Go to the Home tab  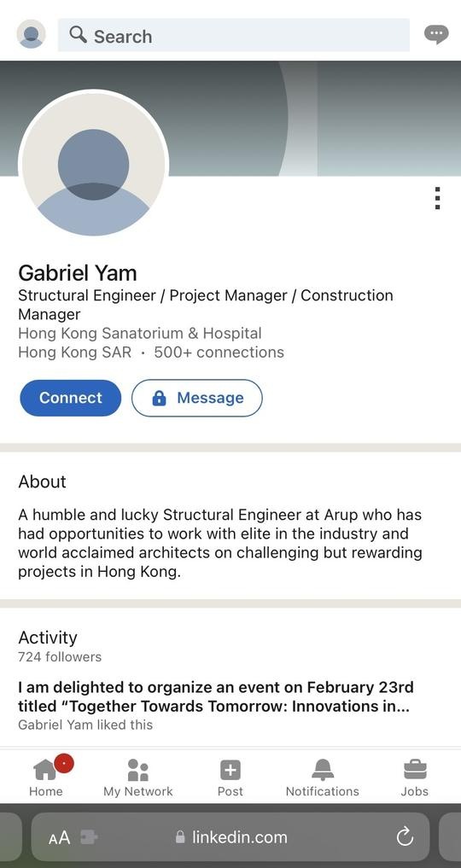click(x=46, y=777)
